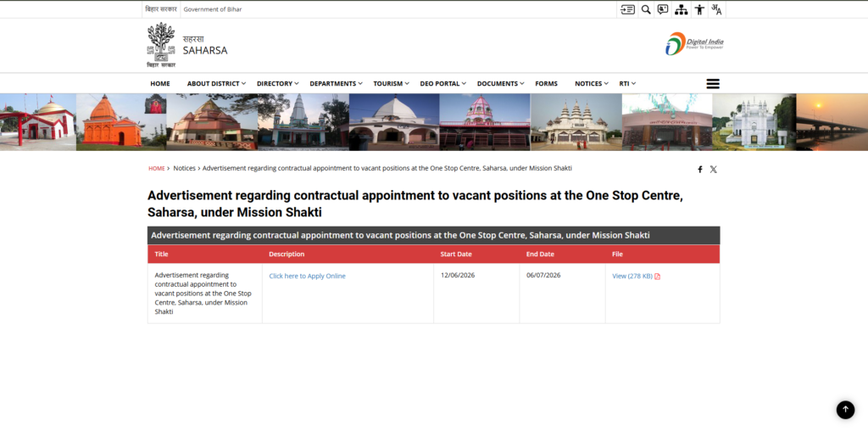The image size is (868, 431).
Task: Expand the DIRECTORY menu
Action: point(277,84)
